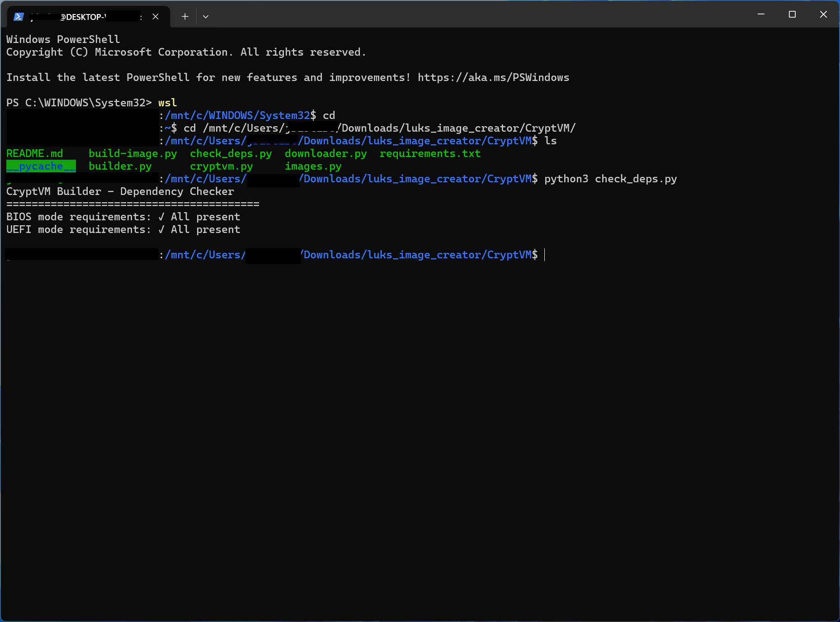The width and height of the screenshot is (840, 622).
Task: Click images.py in the file listing
Action: [313, 166]
